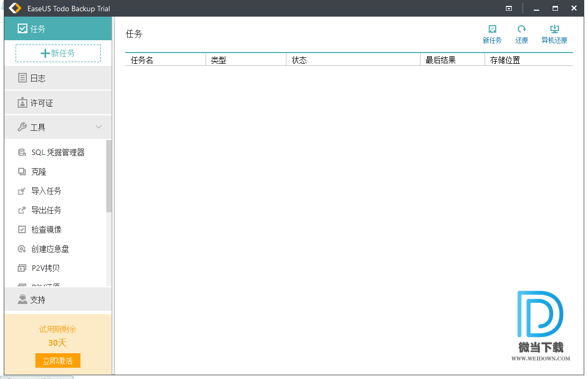Click the P2V拷贝 icon
588x379 pixels.
(22, 269)
